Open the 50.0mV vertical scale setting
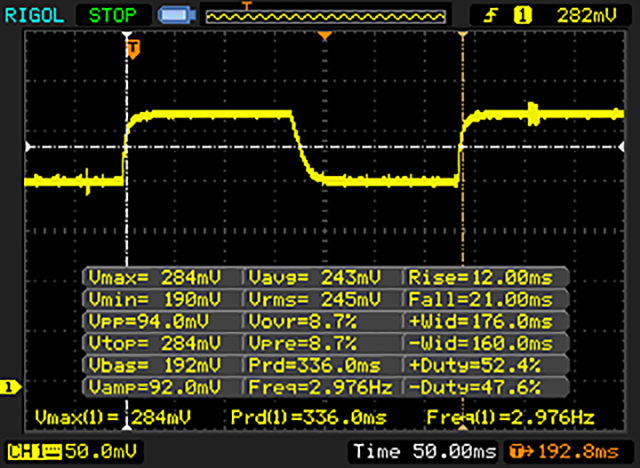Viewport: 640px width, 468px height. (93, 453)
